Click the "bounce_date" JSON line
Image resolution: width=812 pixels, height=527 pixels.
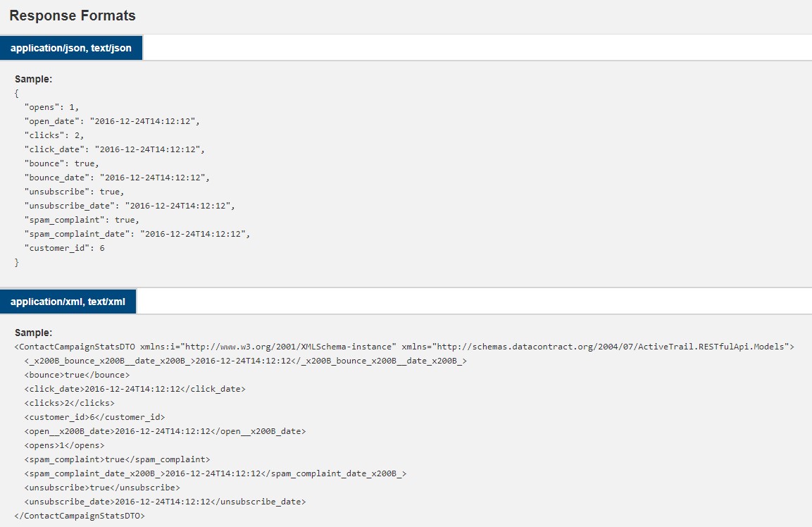pos(117,178)
